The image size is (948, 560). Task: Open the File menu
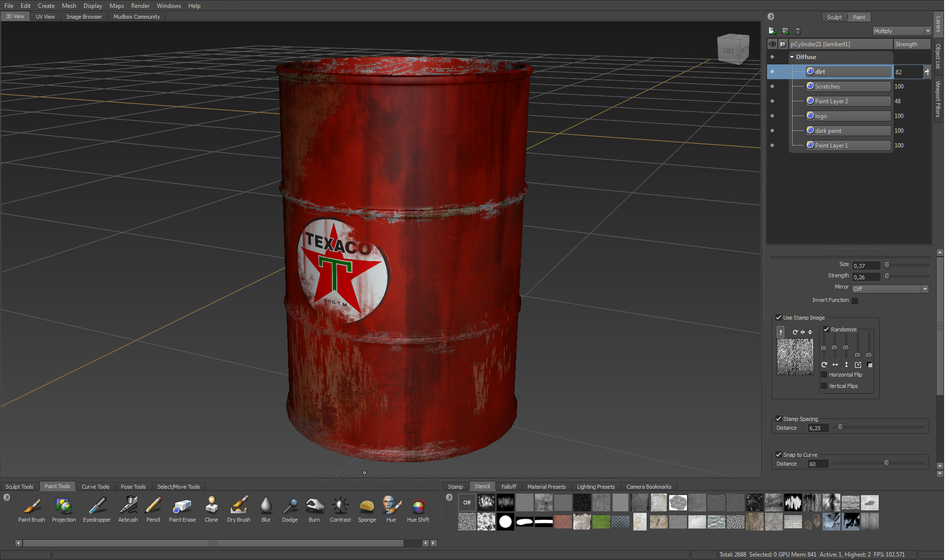tap(9, 6)
